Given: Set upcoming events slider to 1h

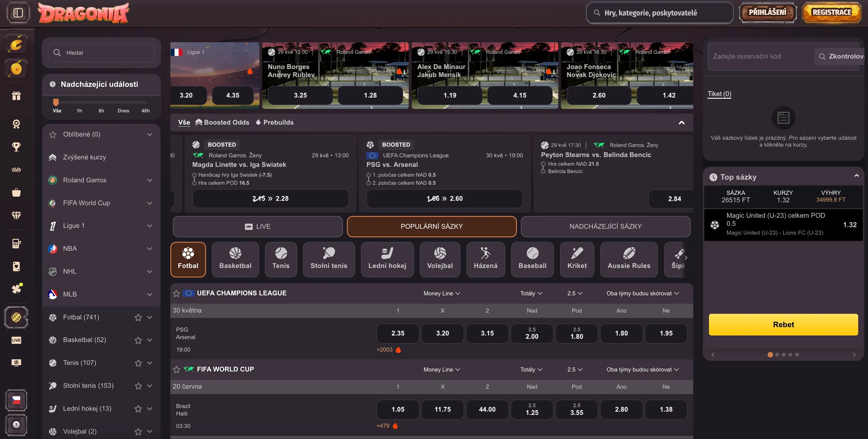Looking at the screenshot, I should pos(79,111).
